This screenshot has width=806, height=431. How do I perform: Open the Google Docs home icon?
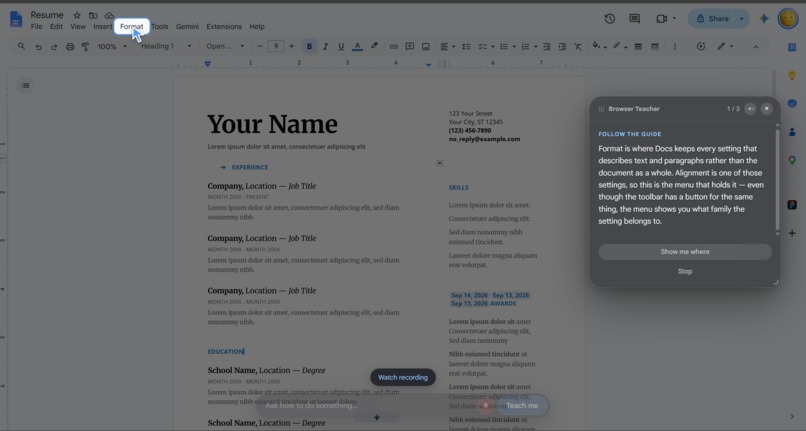(x=16, y=20)
